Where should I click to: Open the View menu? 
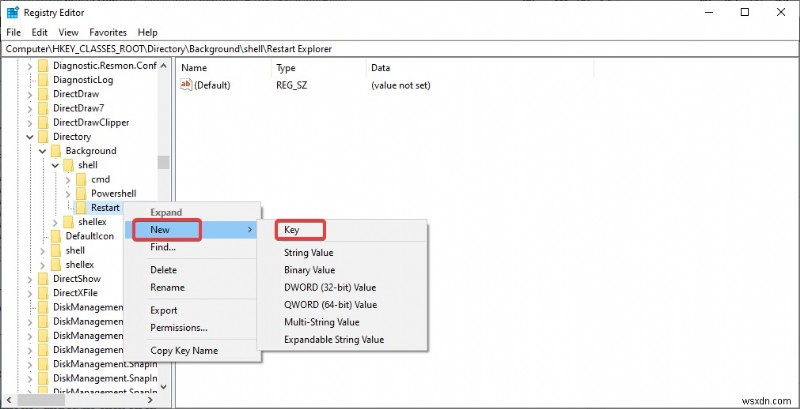pyautogui.click(x=68, y=32)
